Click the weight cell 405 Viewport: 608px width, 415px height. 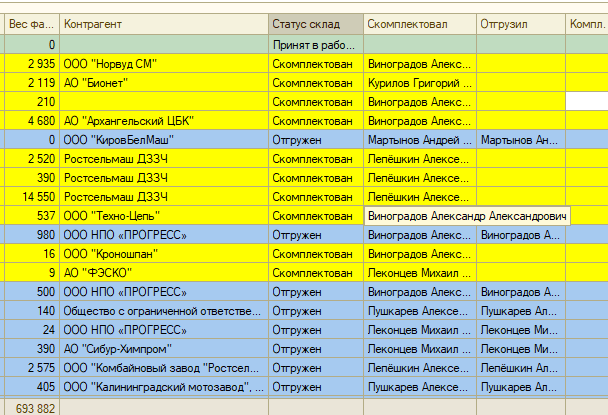click(x=32, y=387)
